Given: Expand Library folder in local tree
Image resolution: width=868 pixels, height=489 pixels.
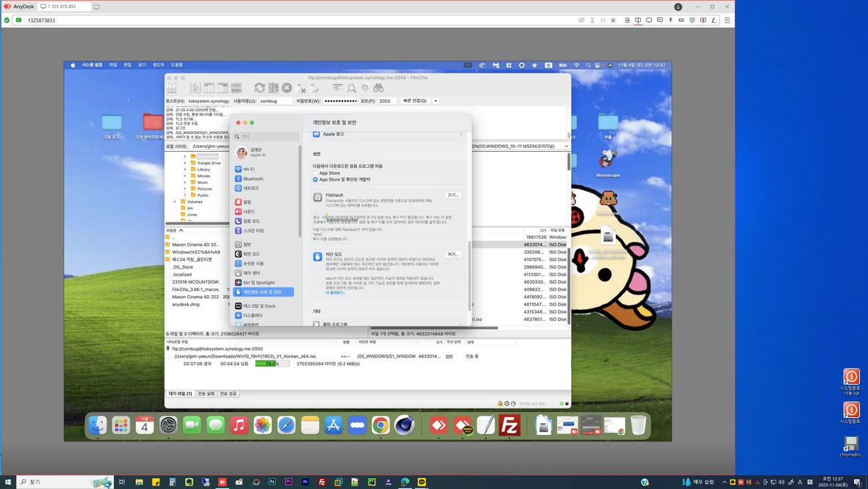Looking at the screenshot, I should point(185,169).
